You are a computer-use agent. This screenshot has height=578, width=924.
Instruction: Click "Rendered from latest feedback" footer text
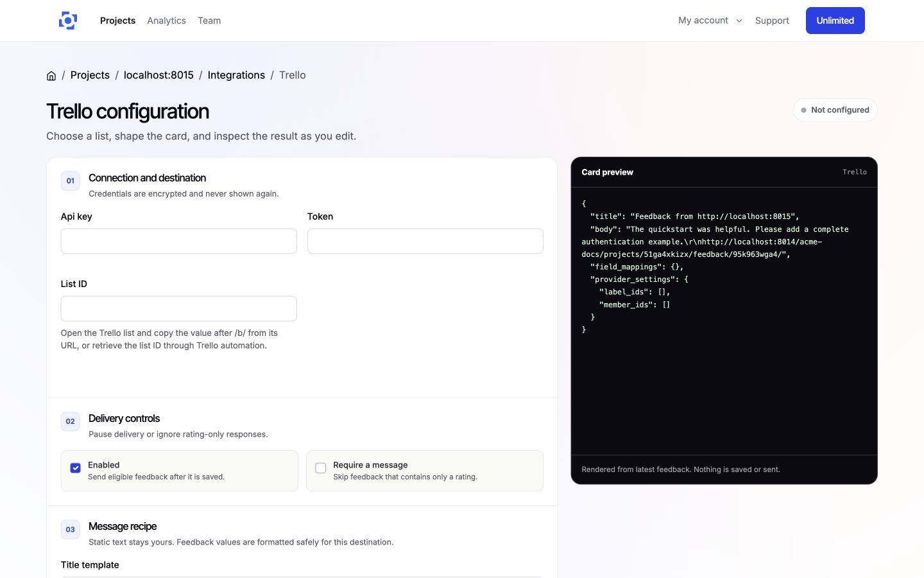coord(681,469)
